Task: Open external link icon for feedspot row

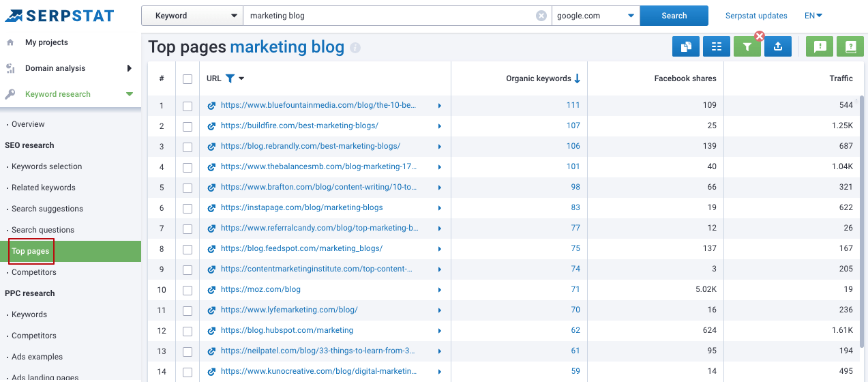Action: [x=211, y=249]
